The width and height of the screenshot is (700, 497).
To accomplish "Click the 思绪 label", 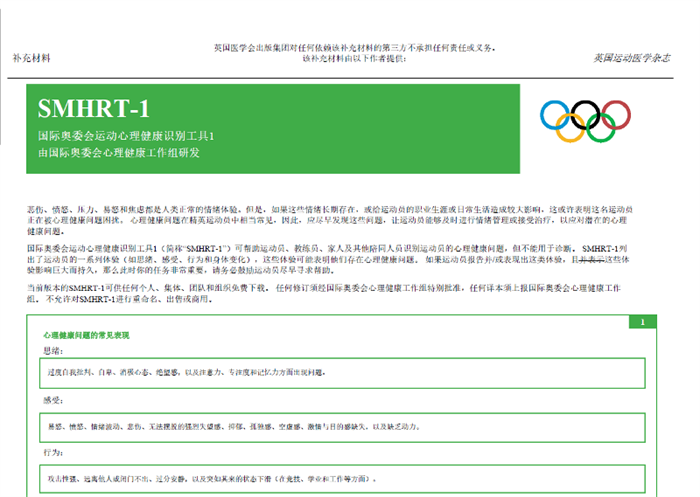I will pos(51,350).
